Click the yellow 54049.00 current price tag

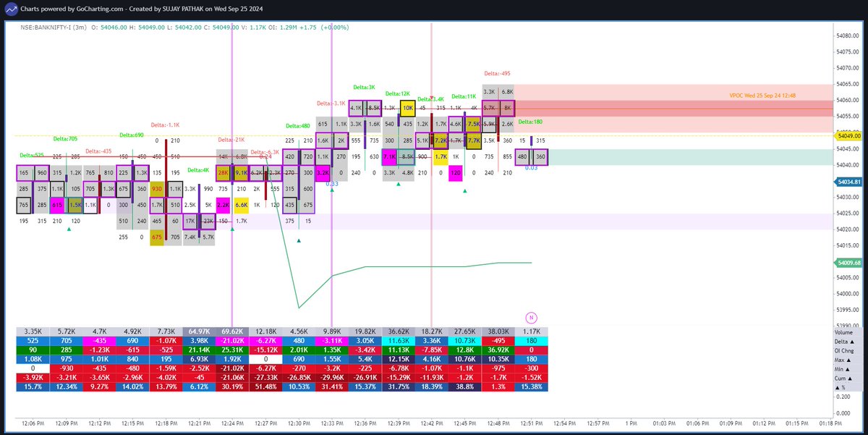tap(848, 135)
